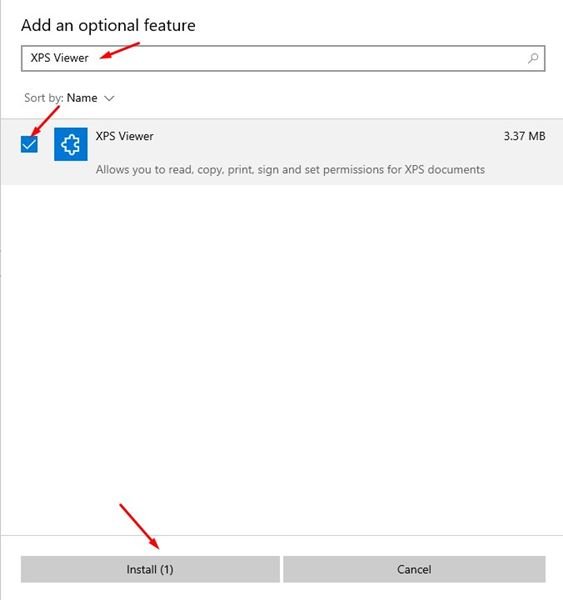Click the "Sort by:" label
Screen dimensions: 563x600
point(44,98)
